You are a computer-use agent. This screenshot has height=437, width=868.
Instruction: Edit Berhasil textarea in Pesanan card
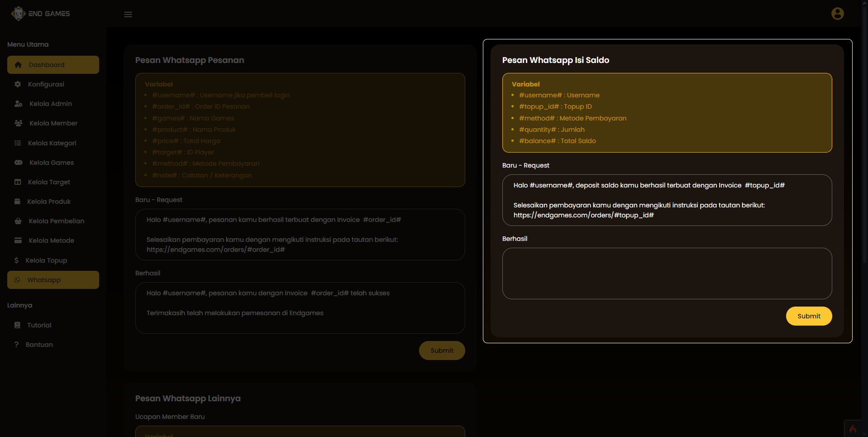click(x=300, y=308)
